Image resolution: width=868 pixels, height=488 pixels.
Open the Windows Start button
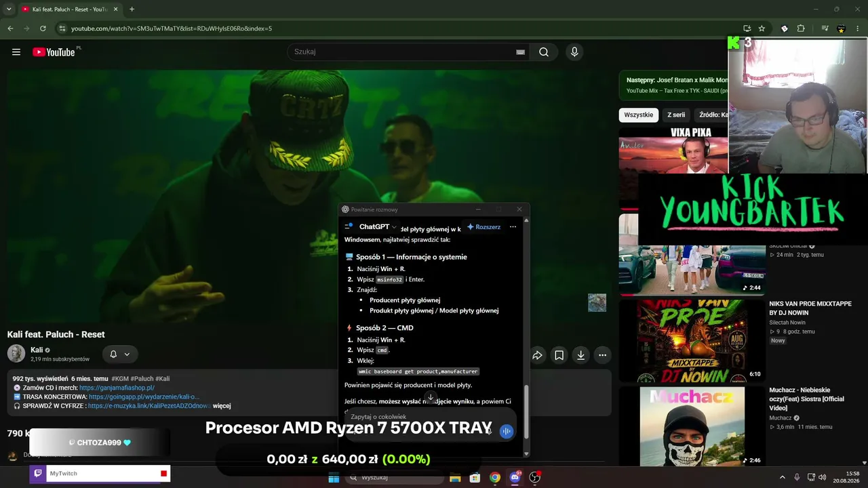point(334,478)
